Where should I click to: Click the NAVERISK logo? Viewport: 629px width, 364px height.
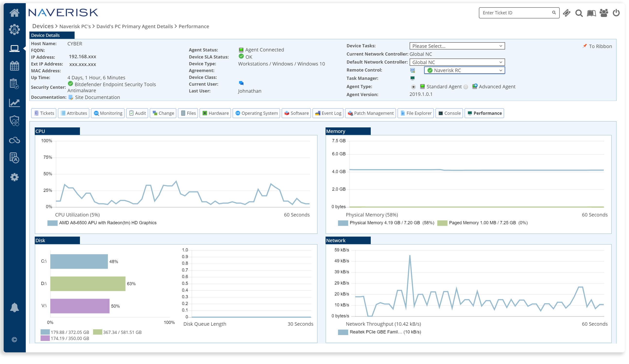tap(63, 12)
